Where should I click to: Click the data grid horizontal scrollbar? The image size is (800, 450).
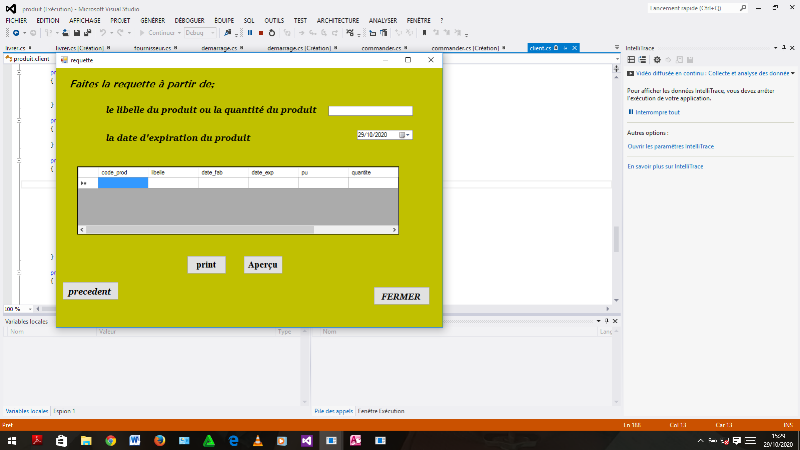(x=200, y=229)
